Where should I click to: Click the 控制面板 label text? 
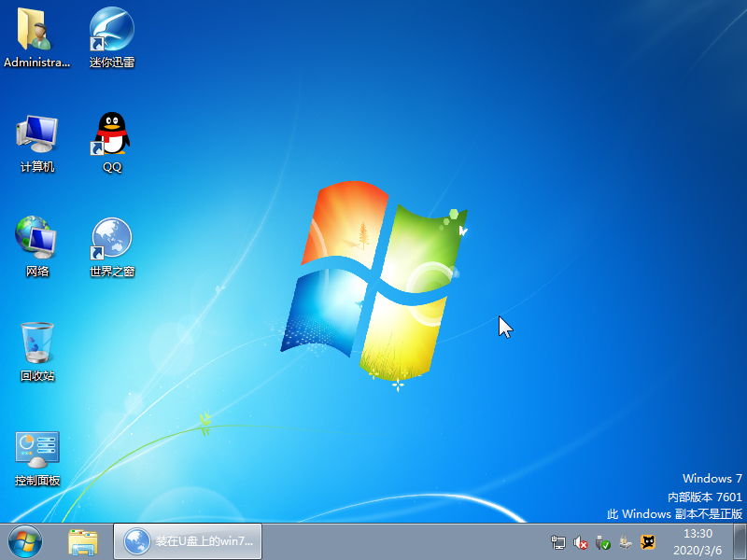37,481
